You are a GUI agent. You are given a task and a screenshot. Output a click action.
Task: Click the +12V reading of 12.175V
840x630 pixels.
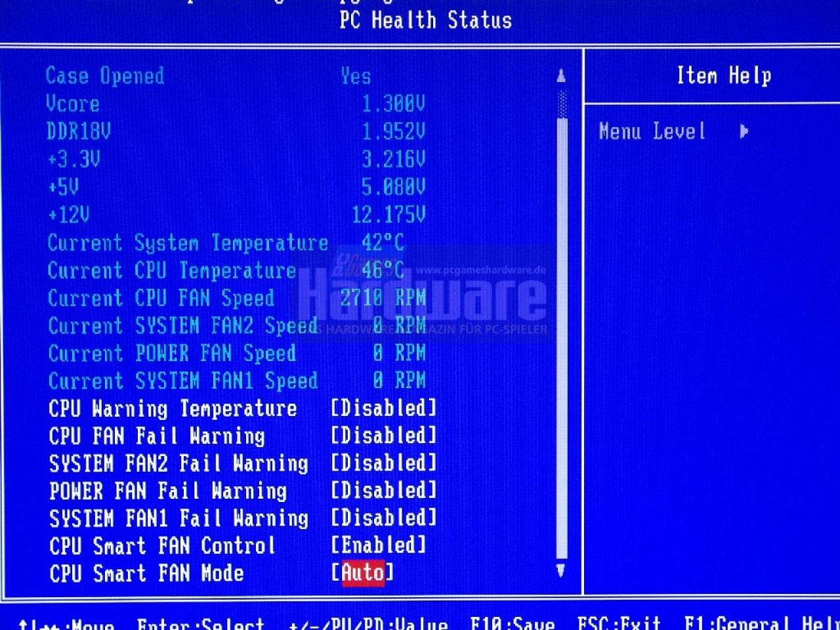[388, 215]
